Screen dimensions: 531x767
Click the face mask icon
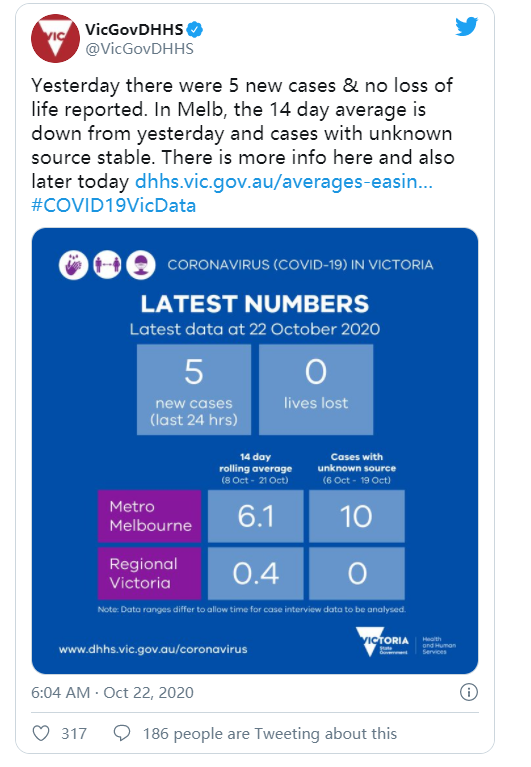[x=141, y=265]
